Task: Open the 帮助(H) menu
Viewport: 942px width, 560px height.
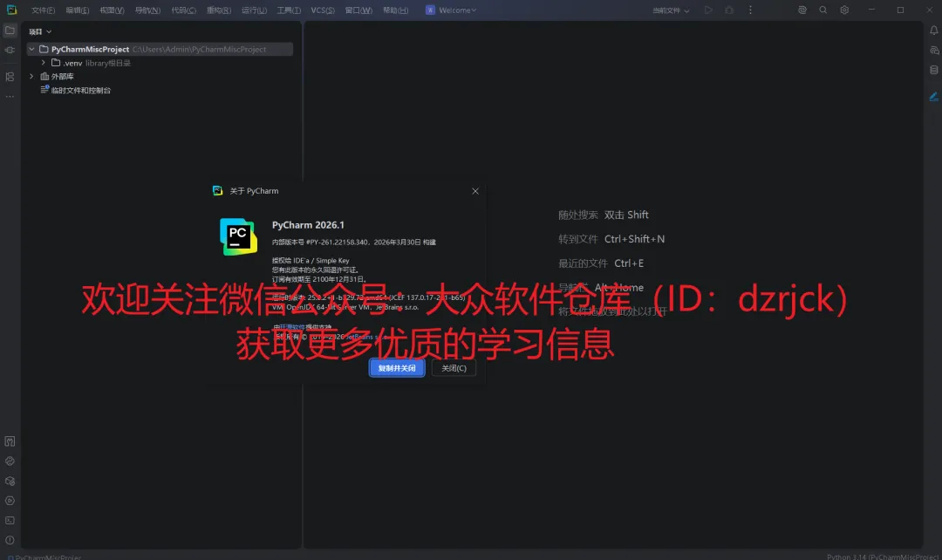Action: (x=395, y=10)
